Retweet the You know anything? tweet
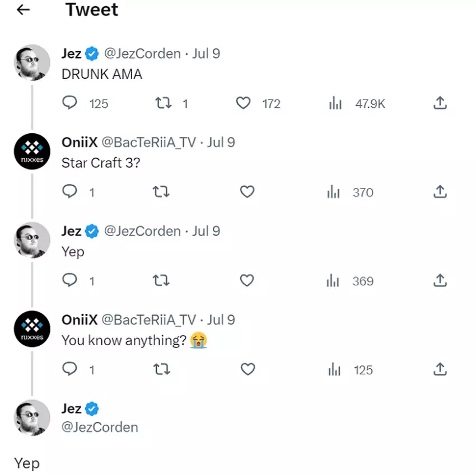This screenshot has width=476, height=475. [161, 369]
